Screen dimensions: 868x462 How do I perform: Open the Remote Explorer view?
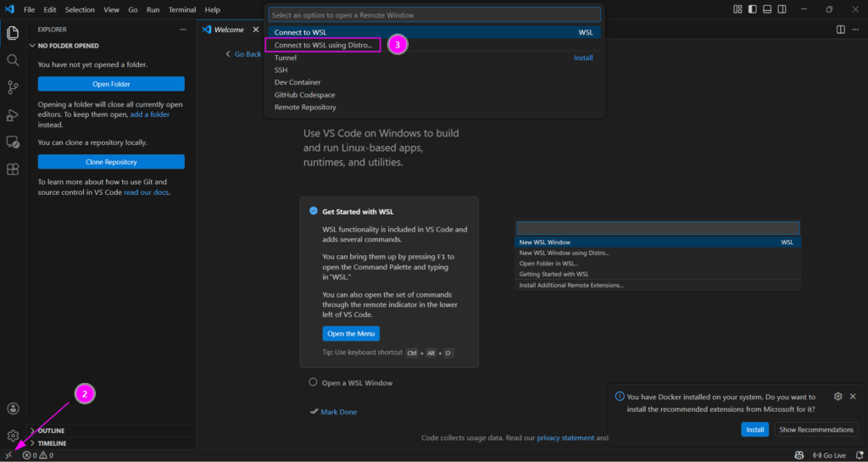[13, 142]
